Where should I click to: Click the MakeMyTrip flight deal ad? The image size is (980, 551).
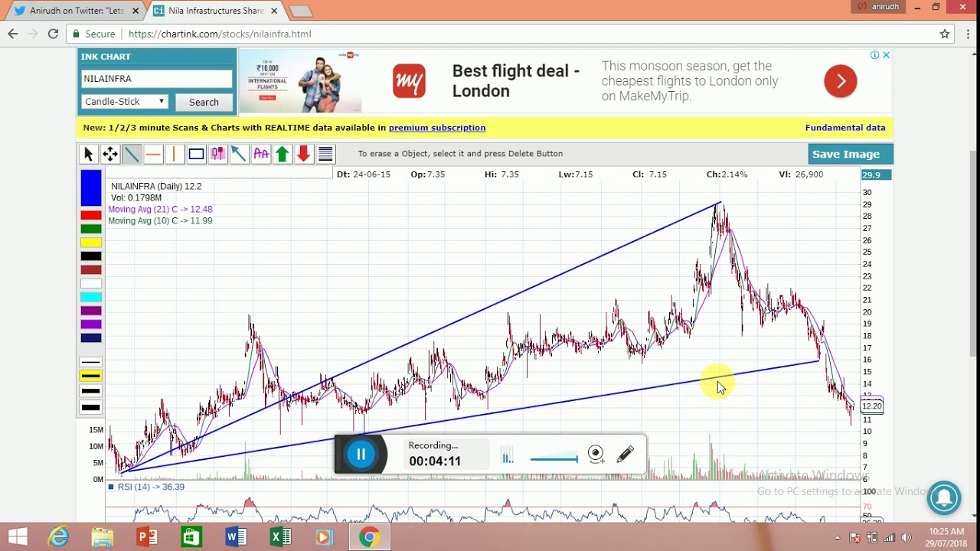pos(565,81)
